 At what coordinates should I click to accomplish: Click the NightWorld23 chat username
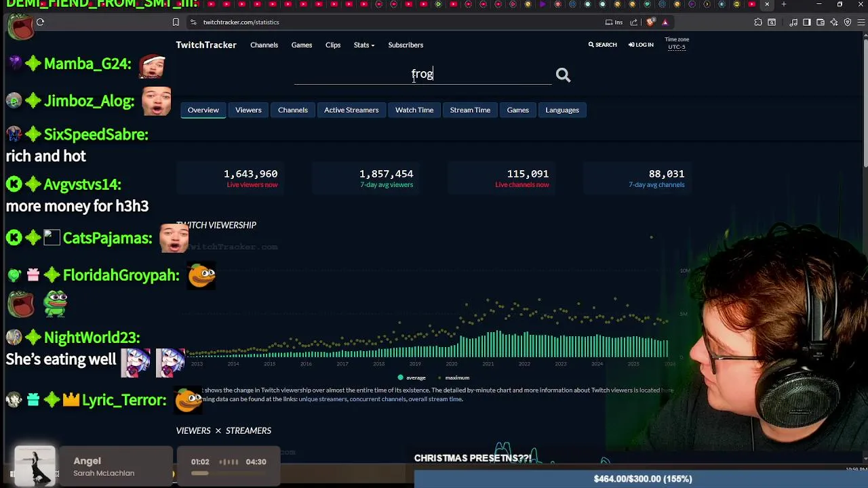pos(92,338)
